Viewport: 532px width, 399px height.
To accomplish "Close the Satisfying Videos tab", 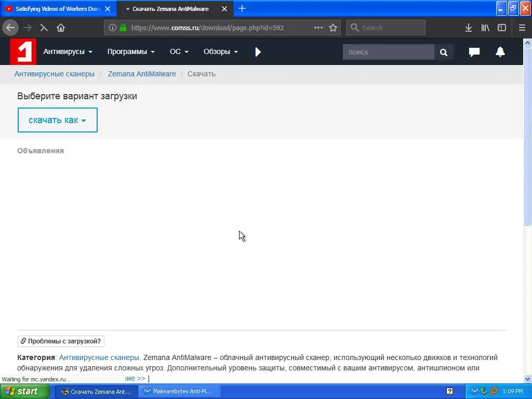I will (x=108, y=9).
